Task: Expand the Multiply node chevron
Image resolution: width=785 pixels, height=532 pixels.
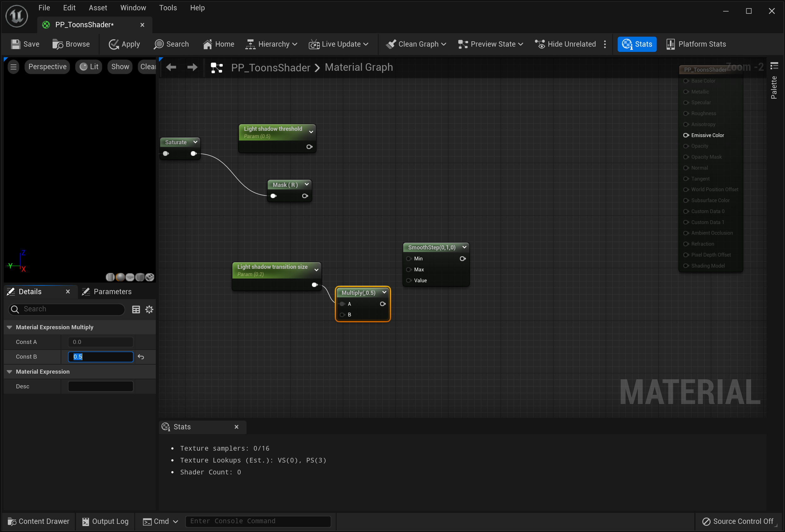Action: tap(384, 293)
